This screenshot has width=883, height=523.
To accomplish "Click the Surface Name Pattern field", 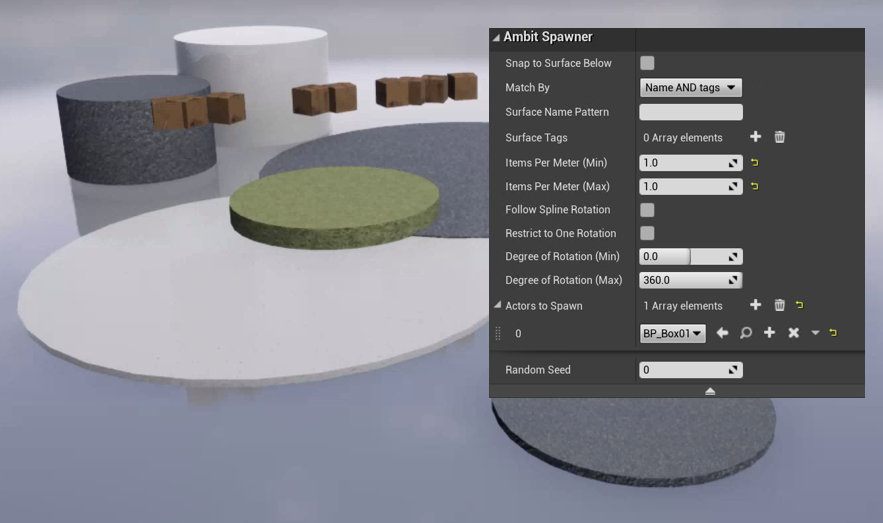I will [x=690, y=112].
